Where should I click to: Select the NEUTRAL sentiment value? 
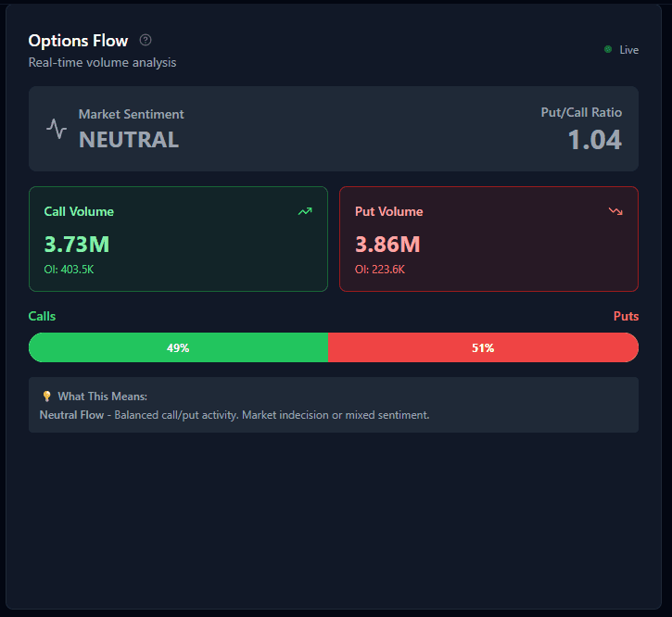pyautogui.click(x=129, y=140)
